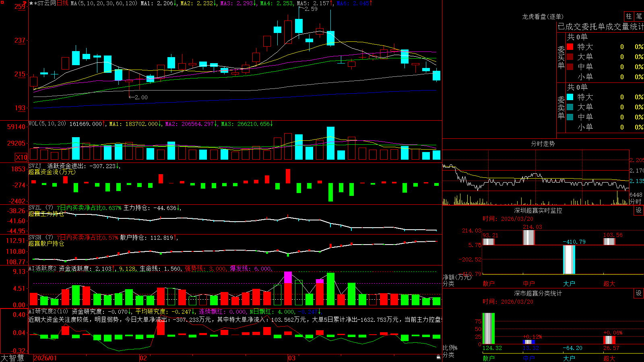
Task: Click the red 特大 buy-order legend square
Action: (x=570, y=47)
